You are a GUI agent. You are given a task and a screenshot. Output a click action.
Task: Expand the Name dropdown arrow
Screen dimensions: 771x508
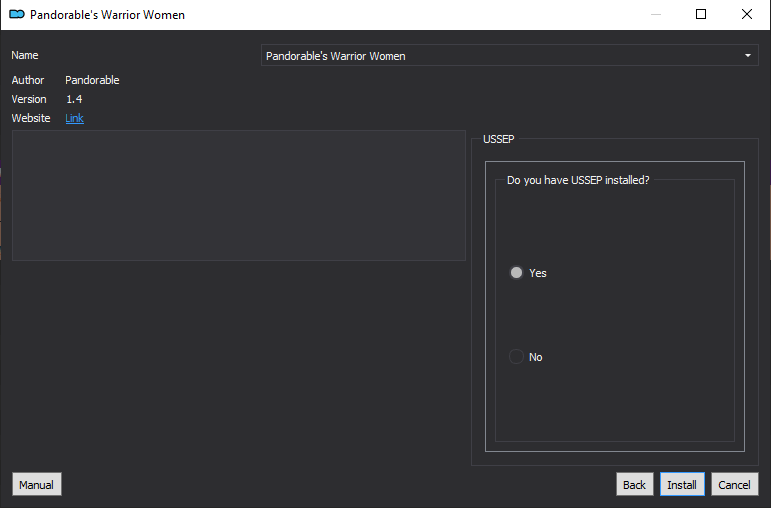[747, 56]
